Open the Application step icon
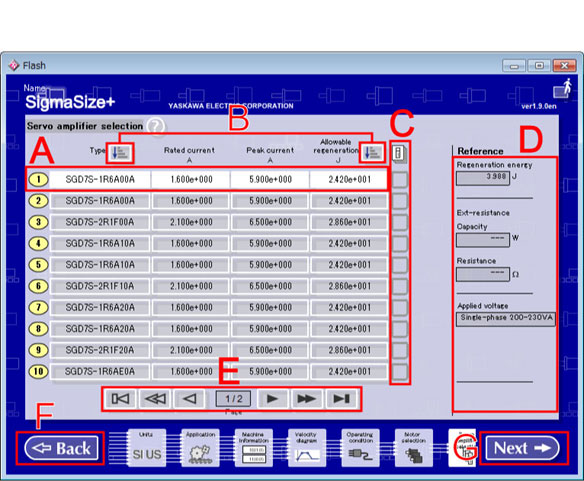 click(200, 448)
